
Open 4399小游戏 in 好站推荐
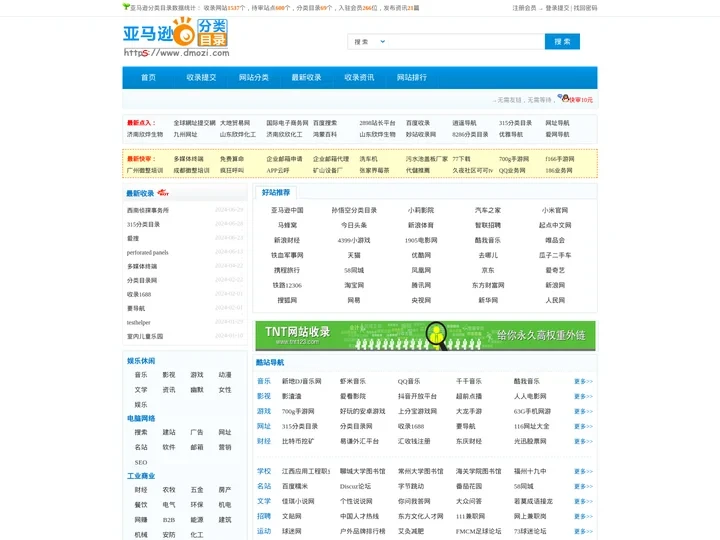[x=354, y=240]
